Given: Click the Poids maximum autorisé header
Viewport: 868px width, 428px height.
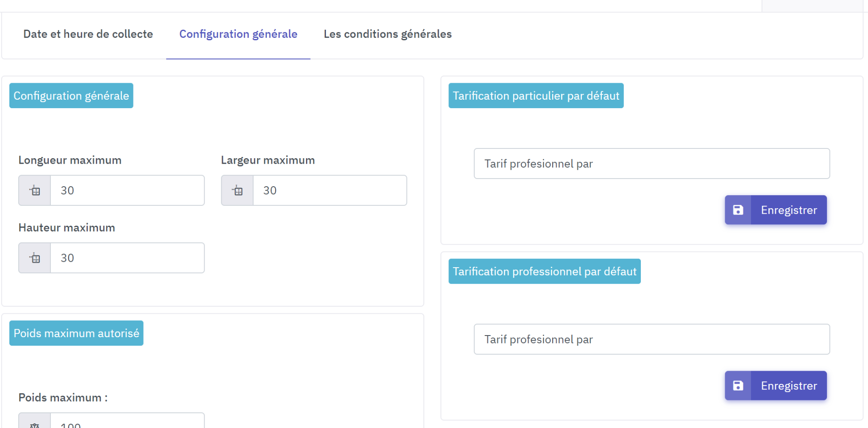Looking at the screenshot, I should [76, 333].
